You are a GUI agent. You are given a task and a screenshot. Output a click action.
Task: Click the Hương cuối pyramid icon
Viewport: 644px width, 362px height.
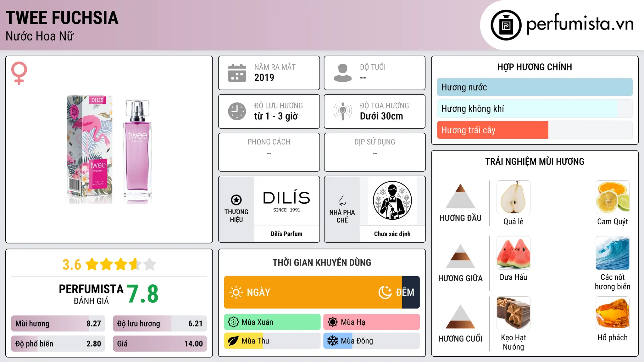[x=461, y=316]
